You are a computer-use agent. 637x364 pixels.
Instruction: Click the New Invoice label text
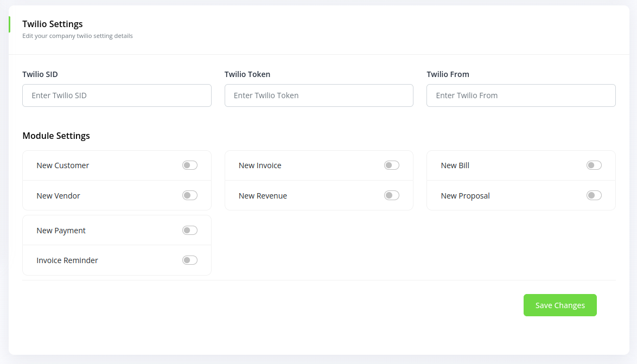(260, 165)
